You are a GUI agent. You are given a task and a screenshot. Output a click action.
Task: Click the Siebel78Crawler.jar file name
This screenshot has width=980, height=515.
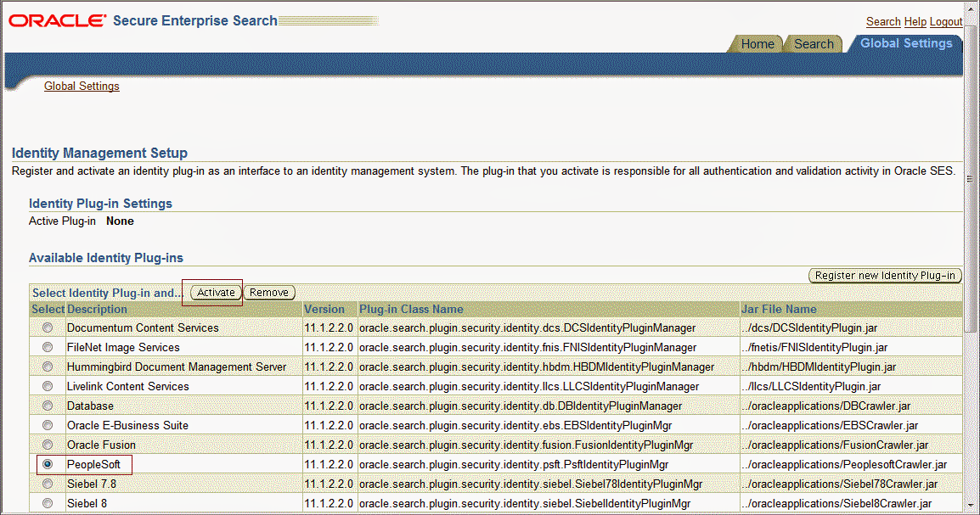tap(839, 484)
